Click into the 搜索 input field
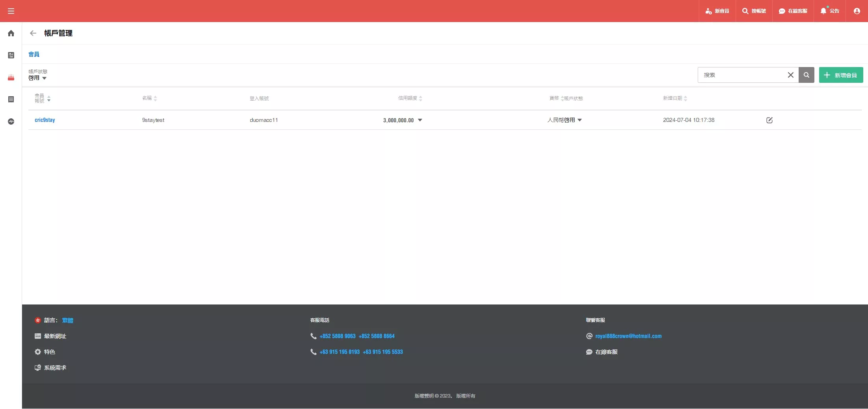 pos(741,75)
